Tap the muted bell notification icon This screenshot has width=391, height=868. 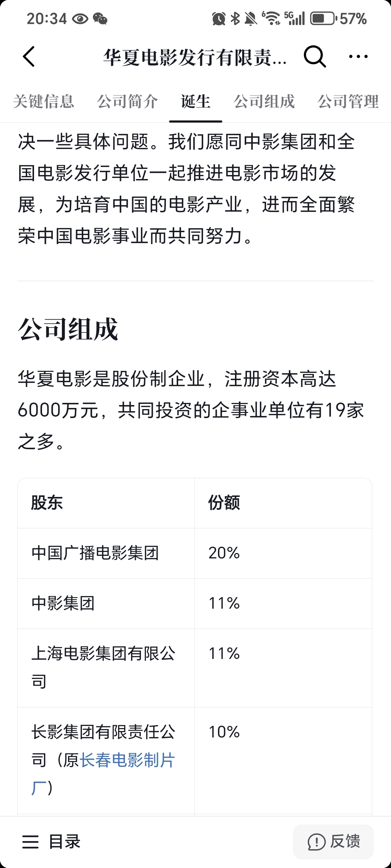point(251,19)
